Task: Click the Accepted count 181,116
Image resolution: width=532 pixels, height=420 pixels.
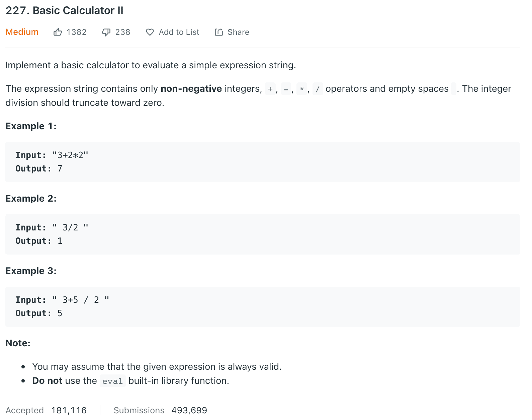Action: click(69, 410)
